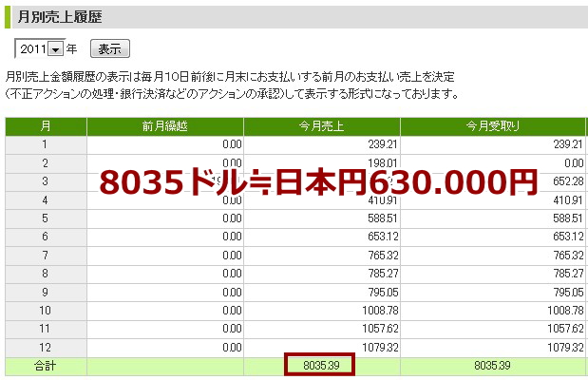Click the 年 label beside year selector
This screenshot has width=588, height=380.
click(71, 48)
